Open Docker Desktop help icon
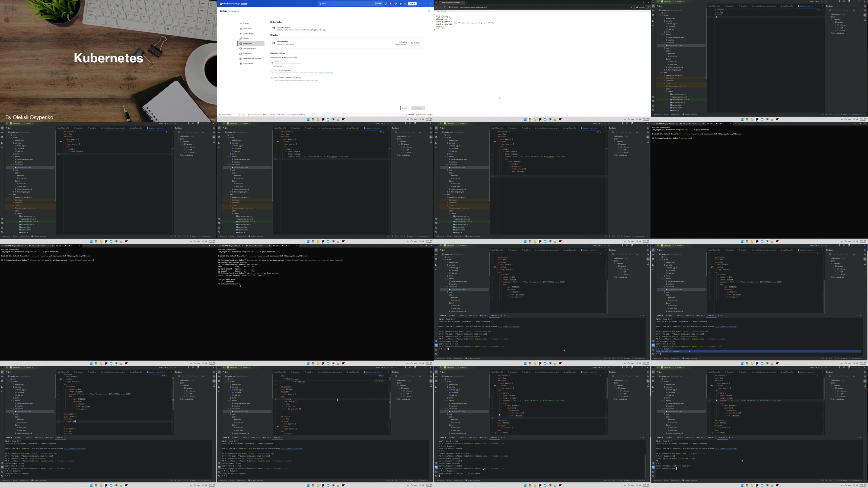This screenshot has height=488, width=868. pyautogui.click(x=386, y=4)
